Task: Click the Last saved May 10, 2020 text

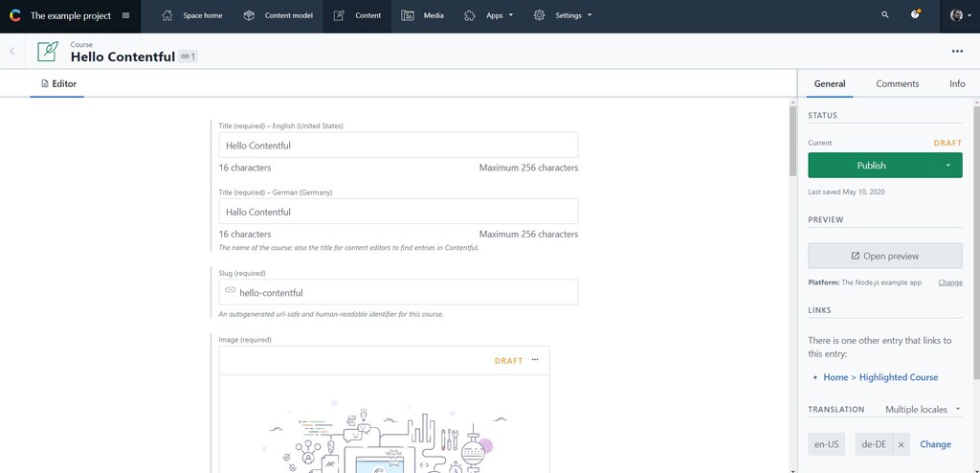Action: click(x=846, y=192)
